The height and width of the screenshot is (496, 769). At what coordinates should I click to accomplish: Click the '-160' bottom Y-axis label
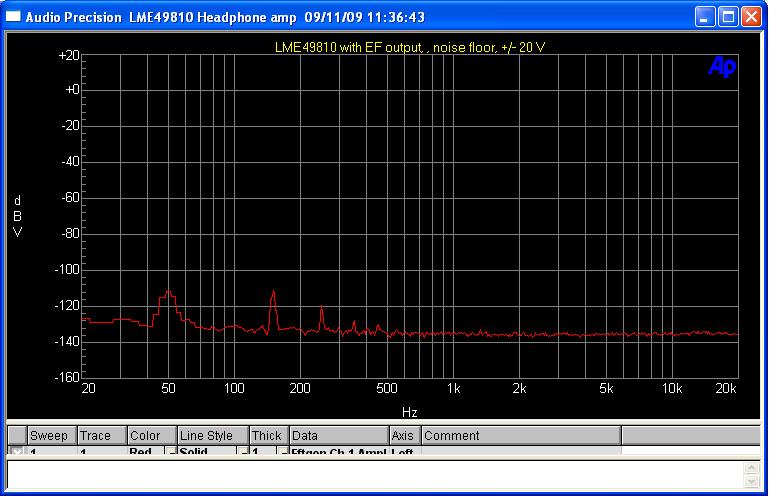coord(67,377)
